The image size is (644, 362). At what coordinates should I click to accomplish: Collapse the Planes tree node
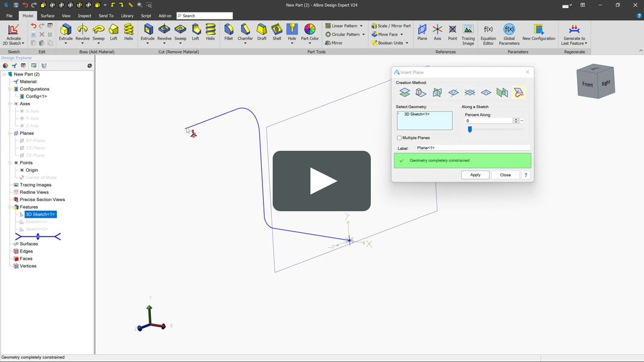click(10, 133)
